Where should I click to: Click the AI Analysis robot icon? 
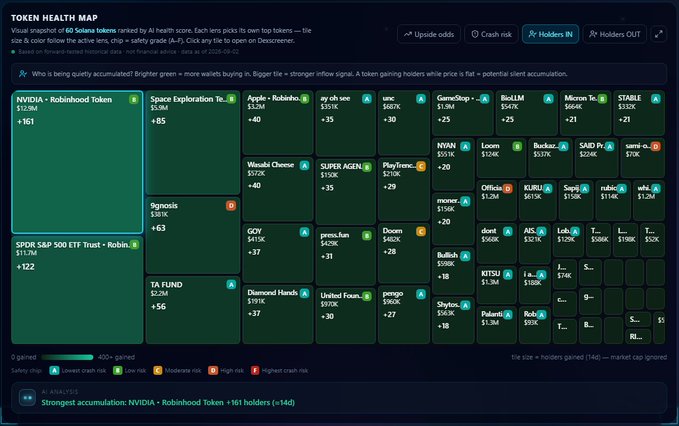(27, 397)
